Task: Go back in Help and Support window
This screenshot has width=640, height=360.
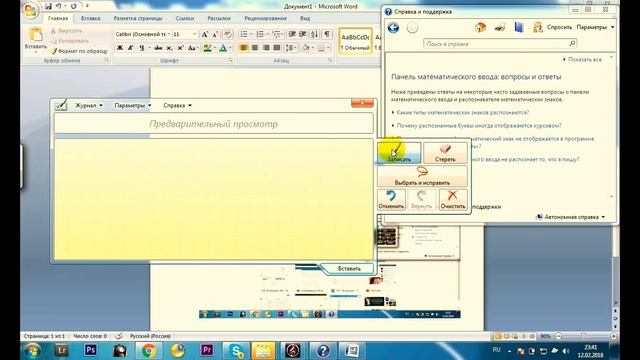Action: click(x=393, y=28)
